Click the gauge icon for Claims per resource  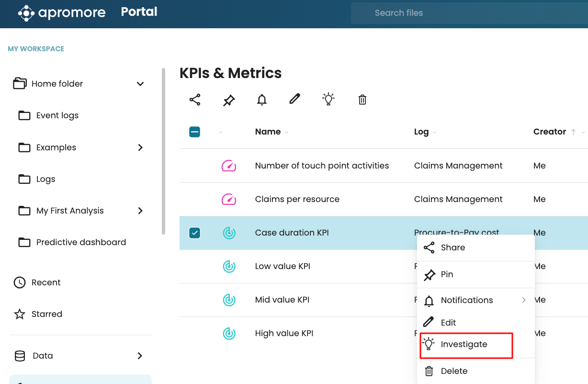pyautogui.click(x=229, y=199)
